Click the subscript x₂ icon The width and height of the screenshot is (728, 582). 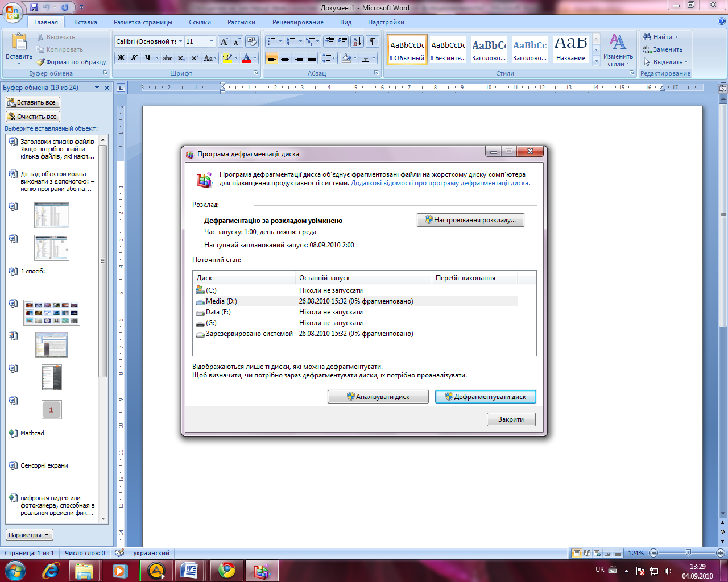[x=181, y=58]
